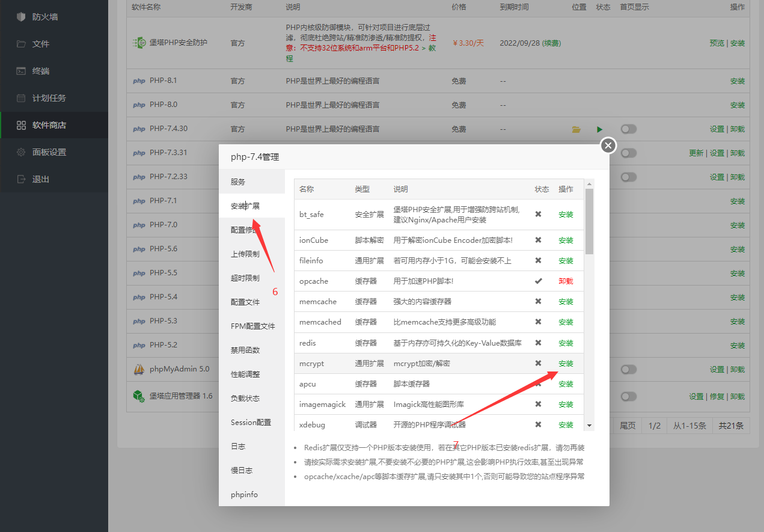
Task: Click the PHP-8.1 php logo icon
Action: pyautogui.click(x=139, y=81)
